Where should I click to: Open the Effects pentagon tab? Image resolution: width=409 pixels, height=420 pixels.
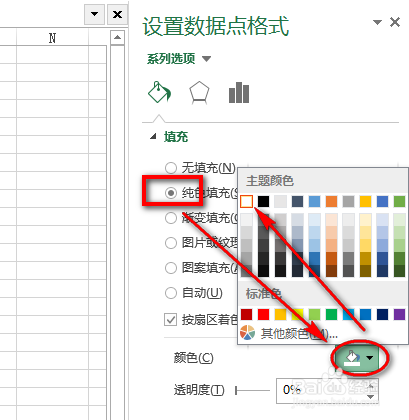[x=199, y=92]
